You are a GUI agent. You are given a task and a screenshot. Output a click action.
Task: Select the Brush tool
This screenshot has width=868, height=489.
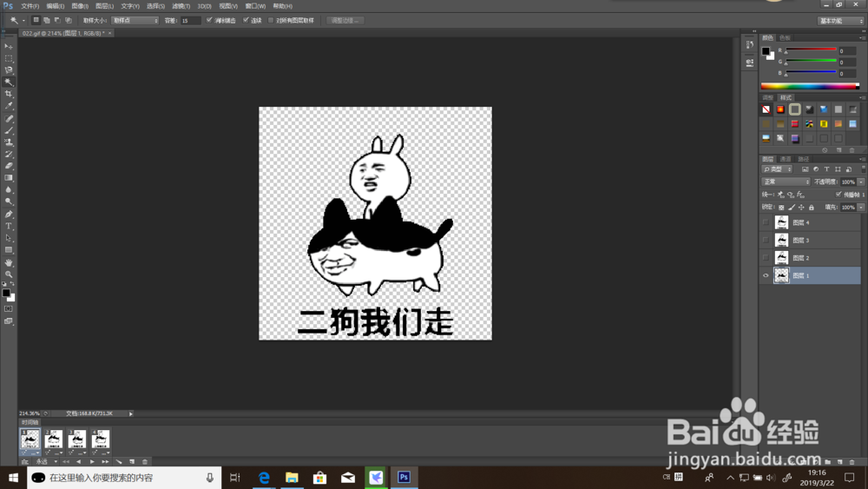9,130
